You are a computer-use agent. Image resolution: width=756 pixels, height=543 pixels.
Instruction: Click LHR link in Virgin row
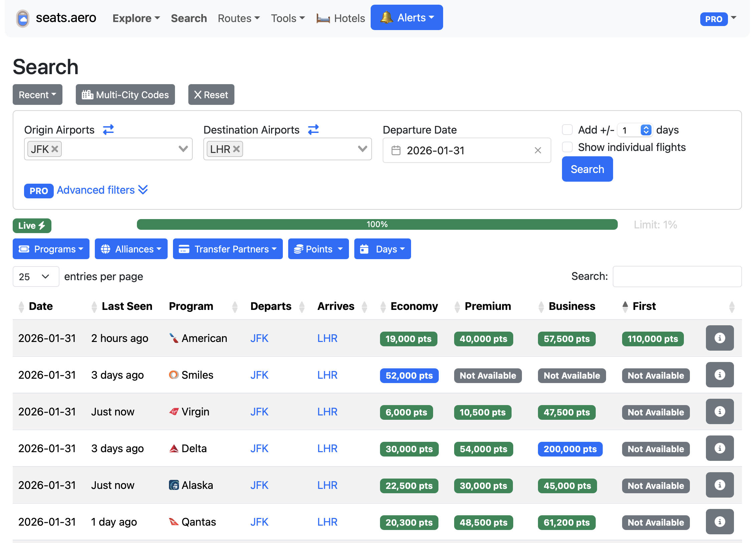[x=327, y=411]
